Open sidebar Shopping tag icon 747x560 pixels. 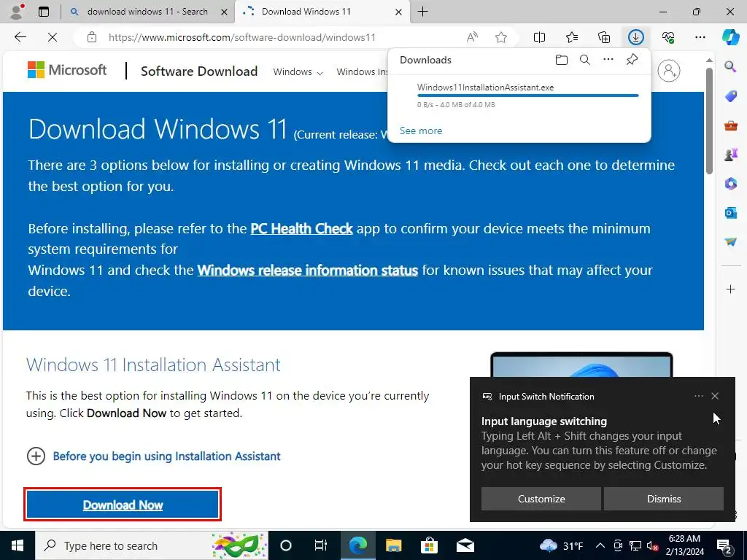730,96
